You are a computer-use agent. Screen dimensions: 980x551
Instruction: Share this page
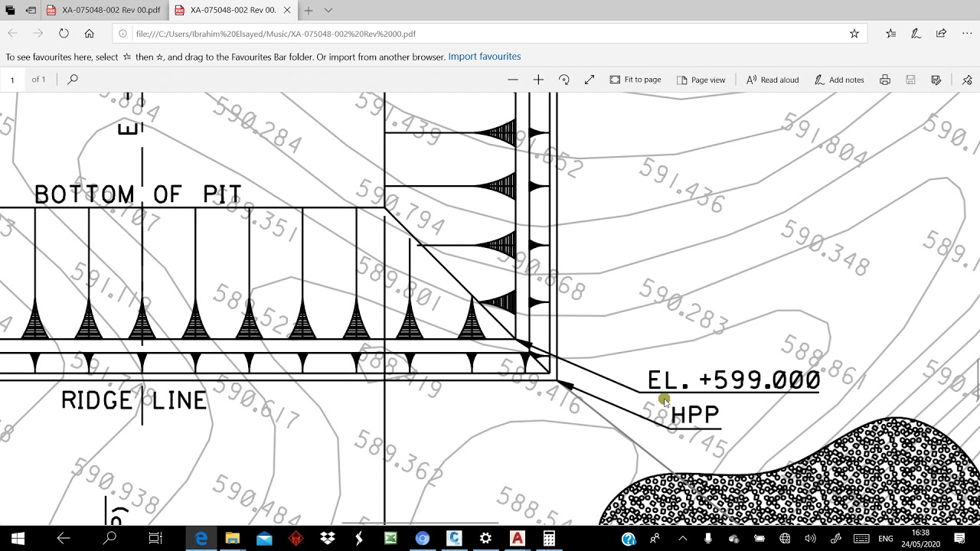click(x=941, y=34)
